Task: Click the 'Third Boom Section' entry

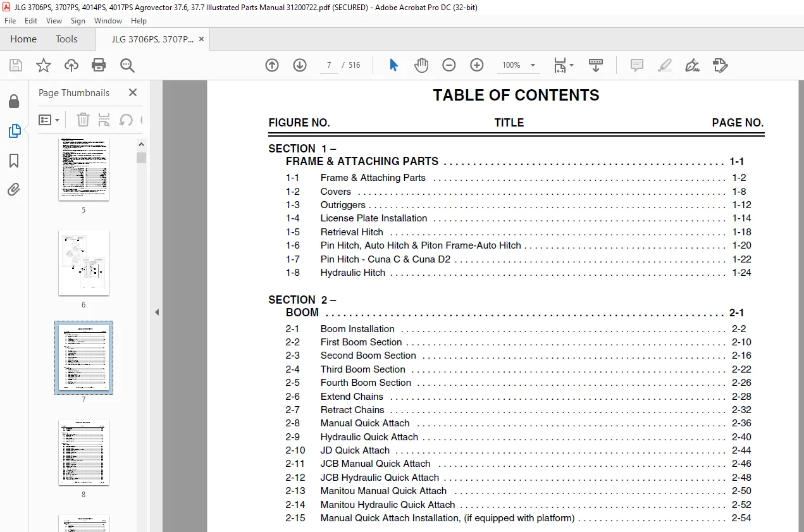Action: point(362,369)
